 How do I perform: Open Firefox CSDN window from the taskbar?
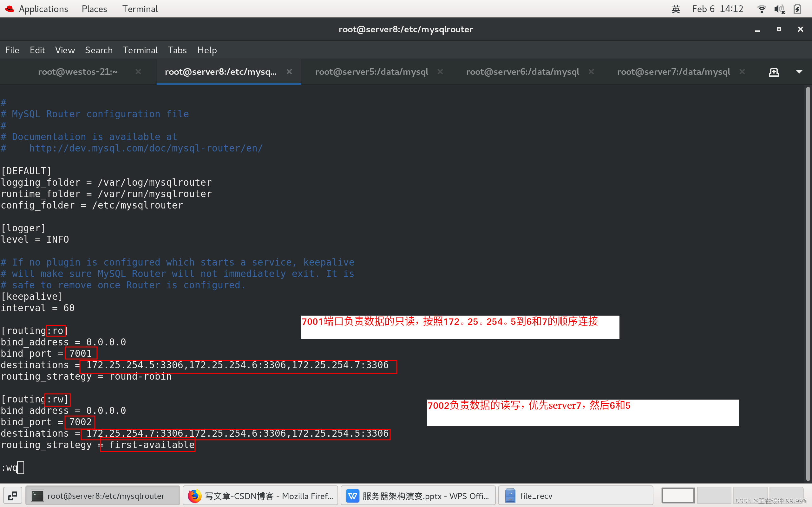[260, 496]
